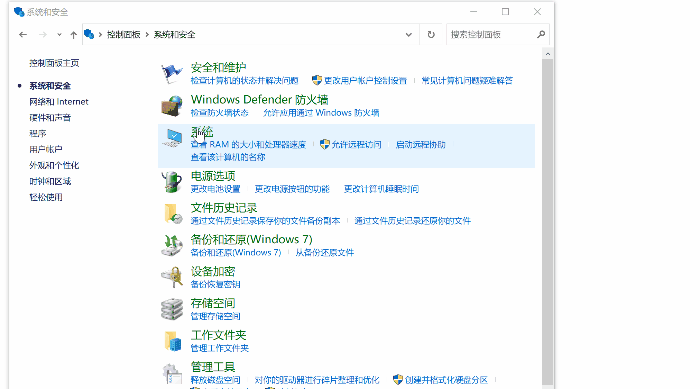Click the vertical scrollbar thumb
Image resolution: width=700 pixels, height=389 pixels.
tap(548, 221)
